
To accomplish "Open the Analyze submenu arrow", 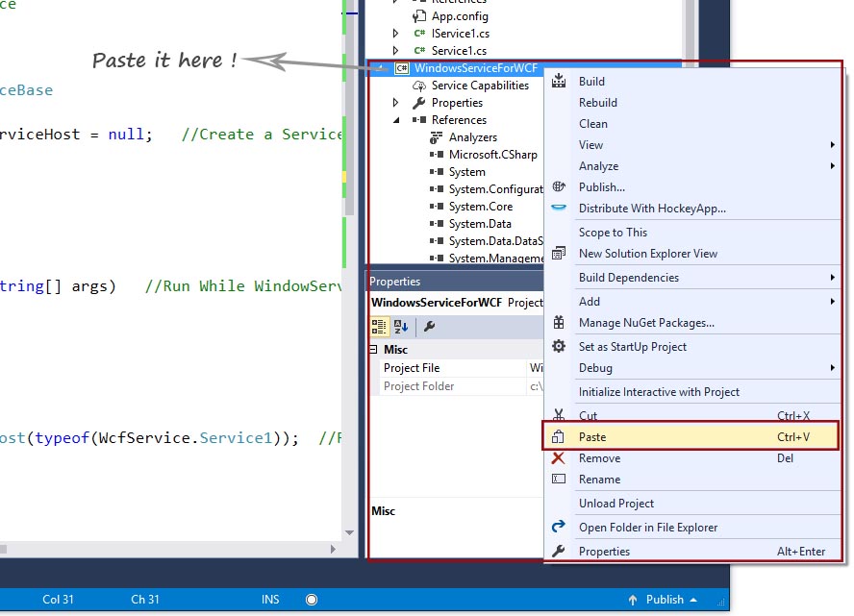I will (x=832, y=166).
